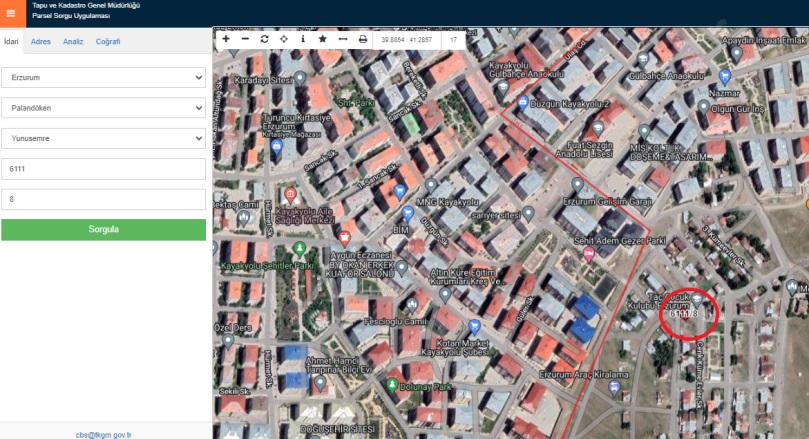
Task: Open the orange hamburger menu
Action: click(x=10, y=13)
